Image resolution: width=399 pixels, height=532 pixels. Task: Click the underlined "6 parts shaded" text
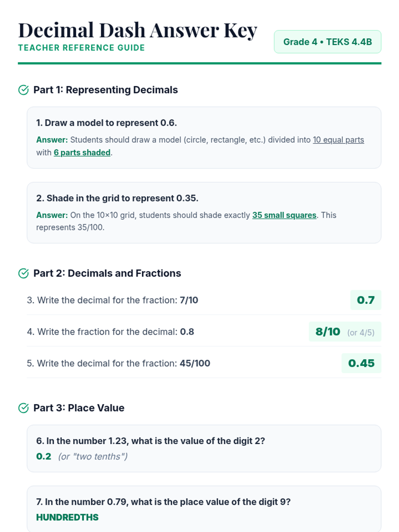pos(82,153)
